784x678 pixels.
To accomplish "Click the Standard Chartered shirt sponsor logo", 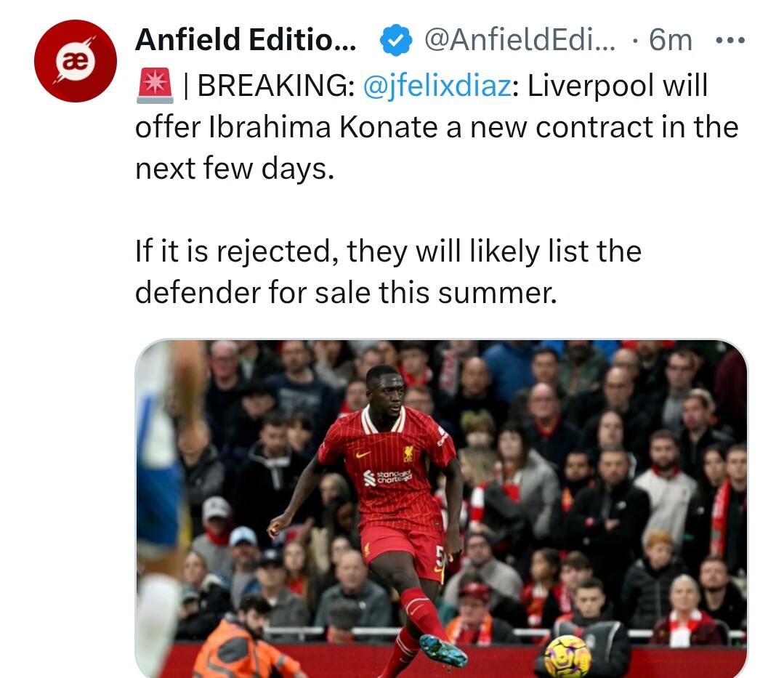I will coord(388,477).
